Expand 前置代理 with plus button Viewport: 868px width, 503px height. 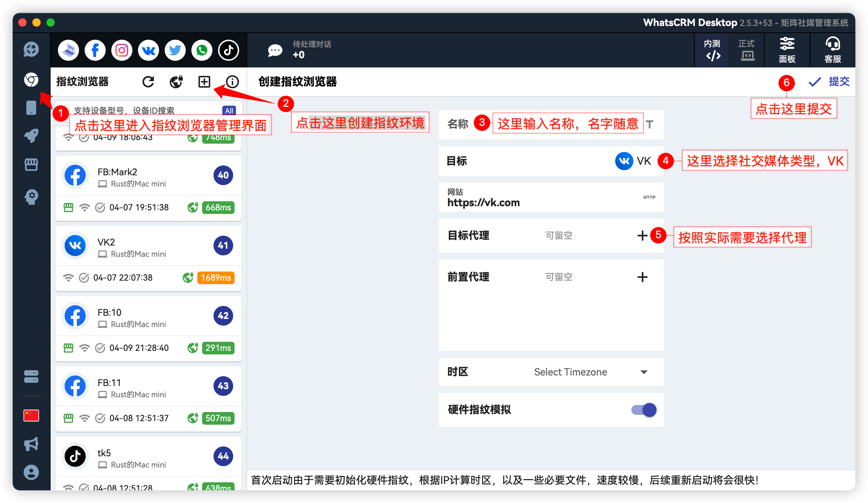642,277
